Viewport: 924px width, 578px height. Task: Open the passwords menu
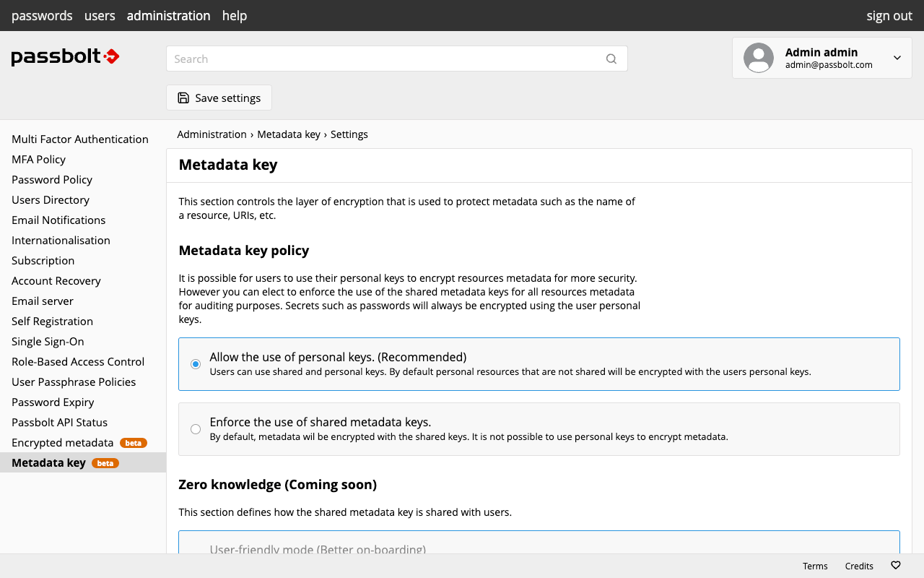(x=42, y=16)
